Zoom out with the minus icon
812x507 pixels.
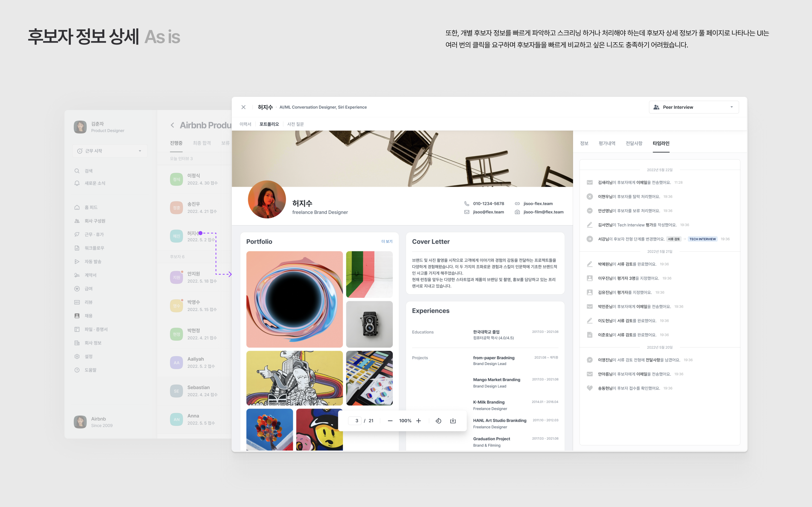click(390, 421)
